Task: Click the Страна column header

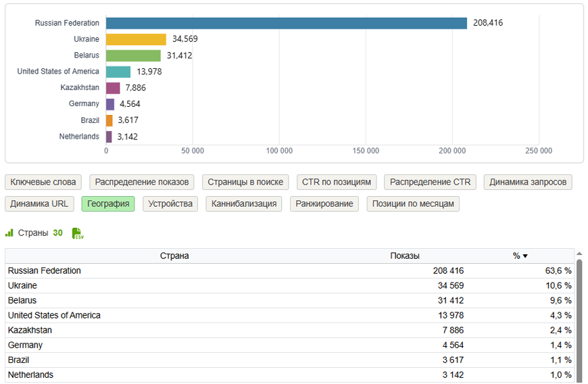Action: pos(174,256)
